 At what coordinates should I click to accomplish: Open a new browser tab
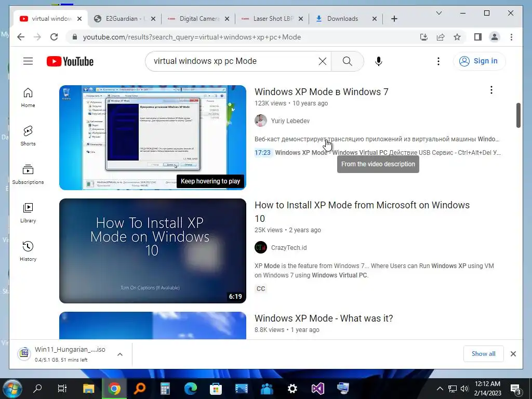(x=394, y=19)
